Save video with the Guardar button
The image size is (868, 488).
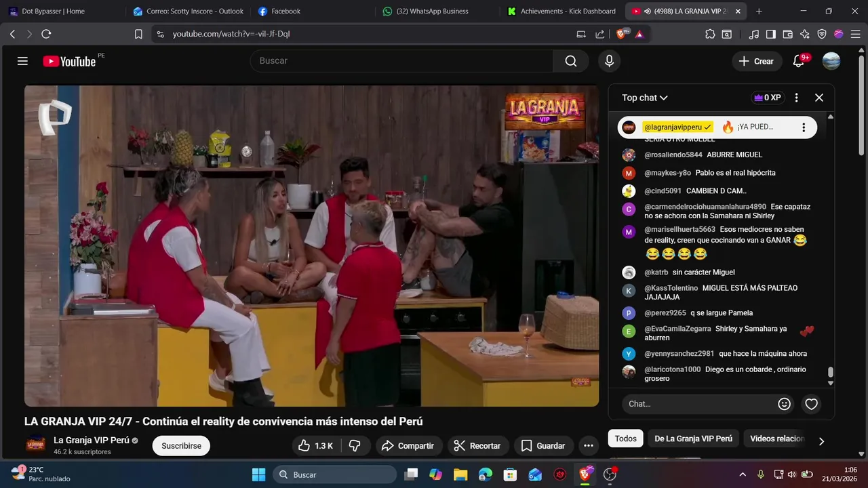click(543, 445)
